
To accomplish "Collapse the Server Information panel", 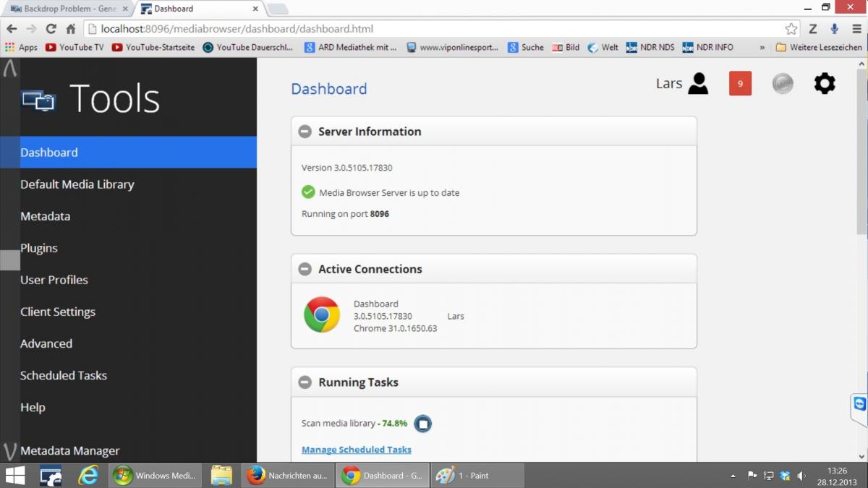I will coord(305,132).
